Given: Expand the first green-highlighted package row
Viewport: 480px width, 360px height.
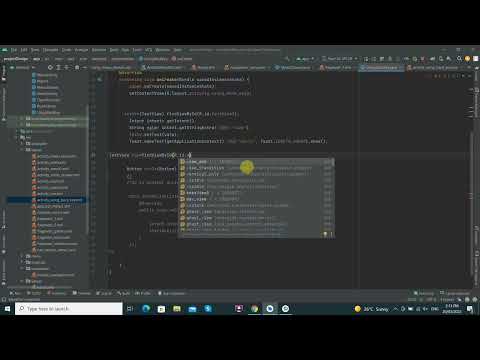Looking at the screenshot, I should click(x=22, y=119).
